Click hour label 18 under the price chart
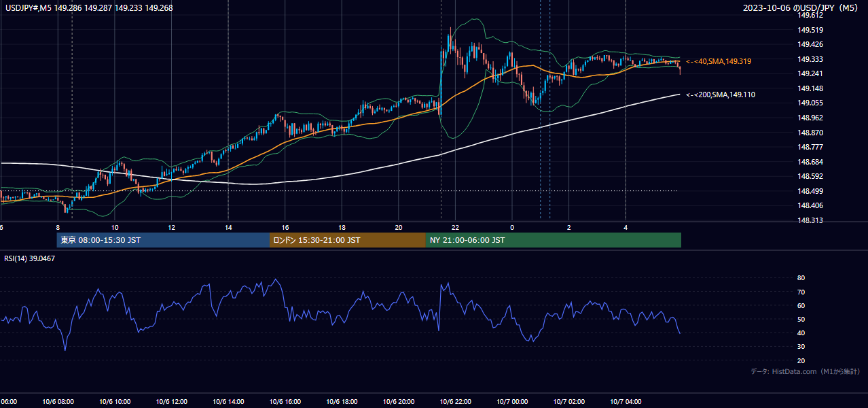This screenshot has width=868, height=408. [342, 228]
